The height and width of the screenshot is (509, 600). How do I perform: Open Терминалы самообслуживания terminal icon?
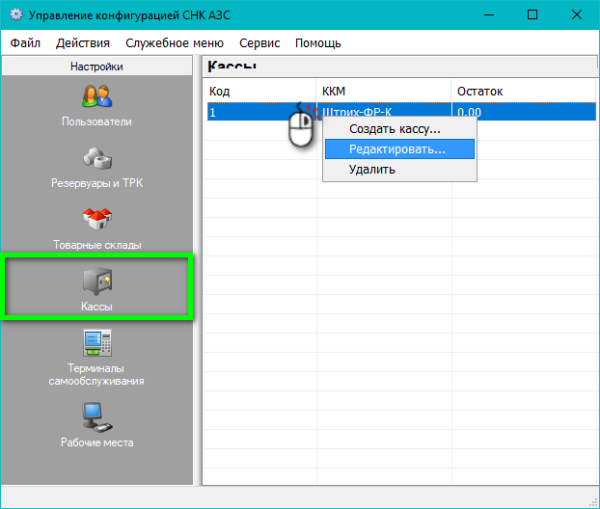pos(97,344)
